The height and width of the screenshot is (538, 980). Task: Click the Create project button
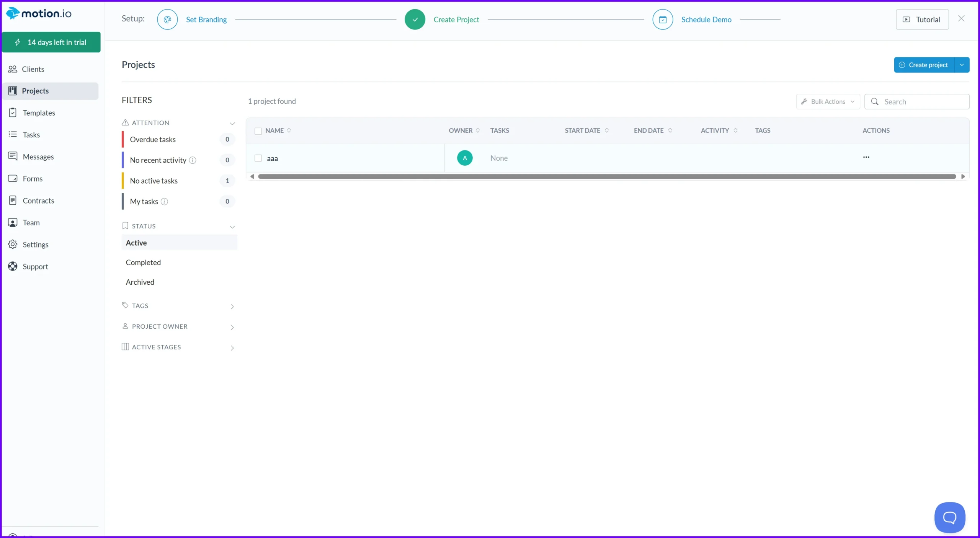[x=926, y=65]
